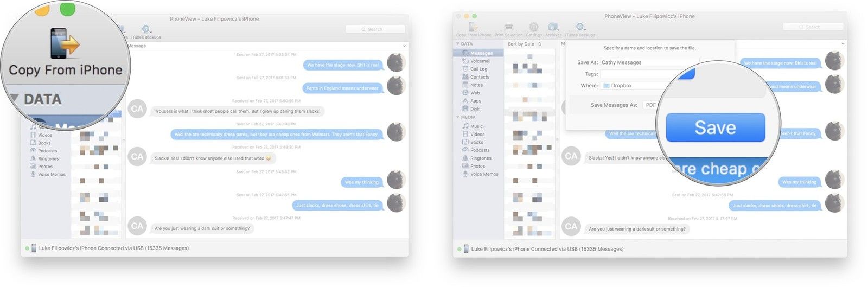Screen dimensions: 868x287
Task: Open the Sort by Date dropdown
Action: [x=524, y=44]
